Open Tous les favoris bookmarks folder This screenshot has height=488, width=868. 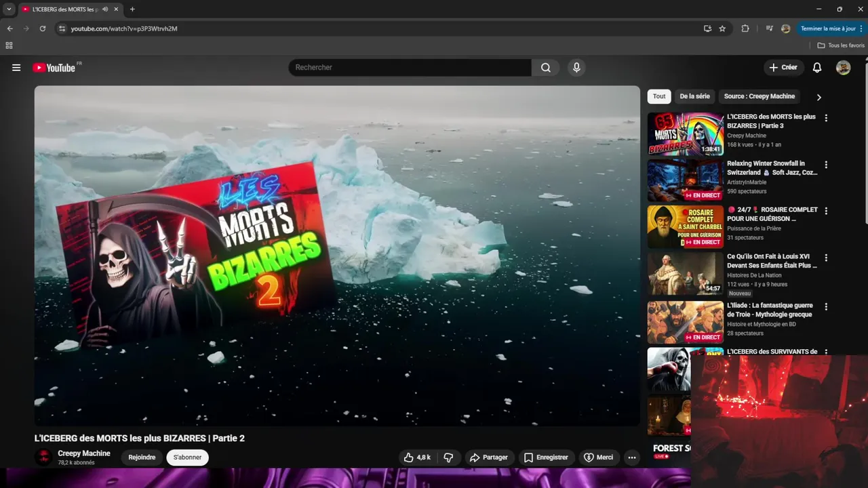(x=841, y=45)
